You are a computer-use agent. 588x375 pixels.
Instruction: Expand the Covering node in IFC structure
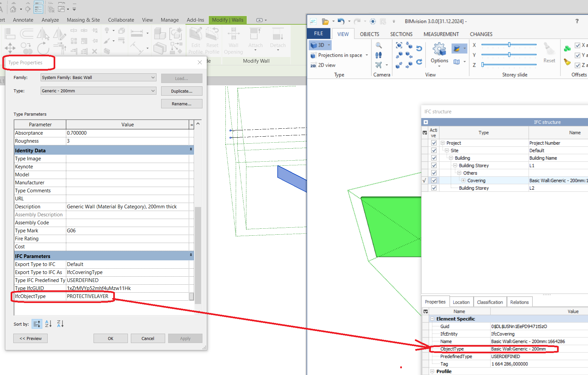point(463,180)
